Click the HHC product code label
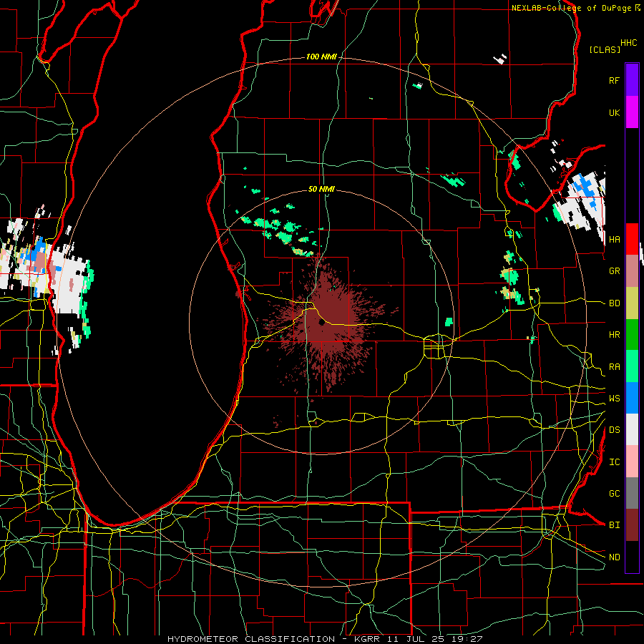 [x=628, y=43]
